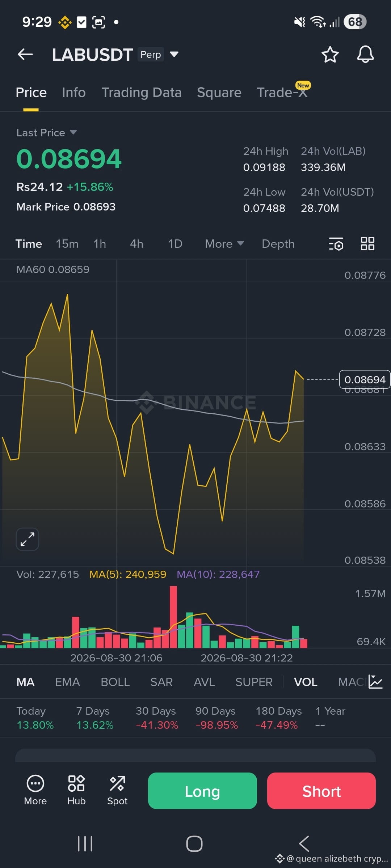Expand the LABUSDT Perp pair dropdown

pos(174,54)
